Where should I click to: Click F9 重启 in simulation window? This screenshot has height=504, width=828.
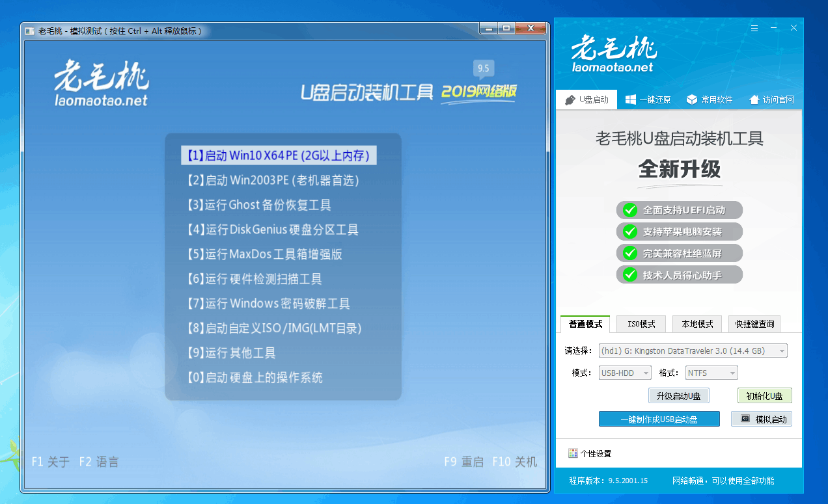point(463,462)
